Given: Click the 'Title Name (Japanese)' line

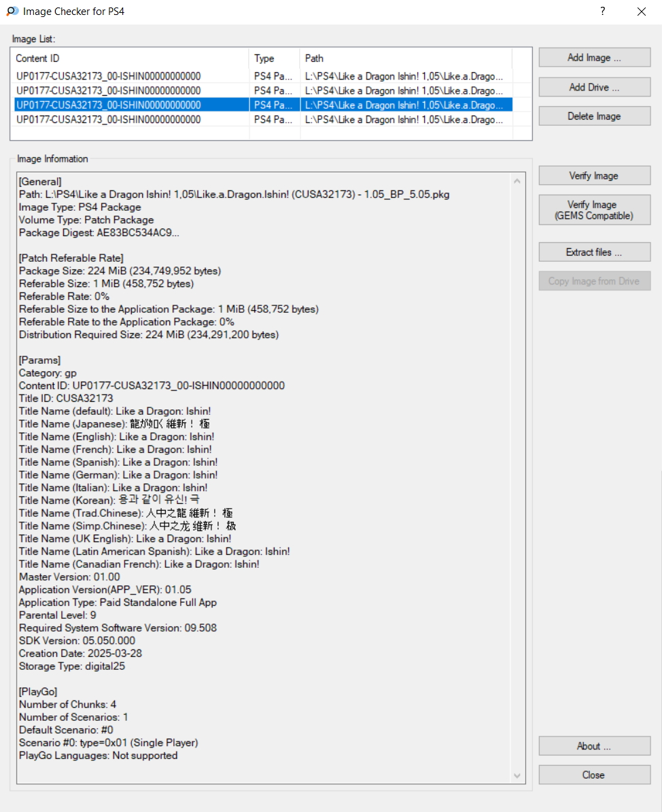Looking at the screenshot, I should pyautogui.click(x=114, y=424).
